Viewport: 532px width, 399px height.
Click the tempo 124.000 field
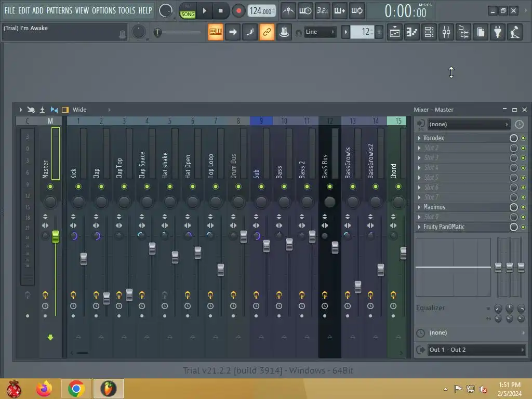tap(261, 11)
